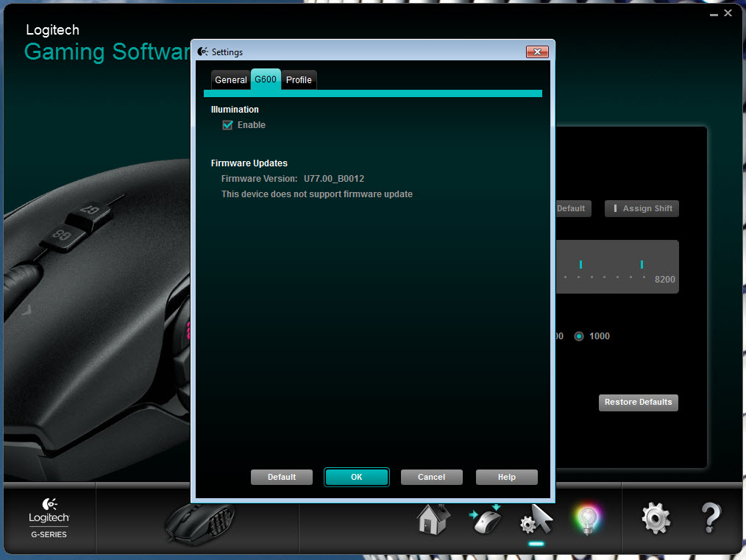Click the Restore Defaults button

[x=638, y=402]
